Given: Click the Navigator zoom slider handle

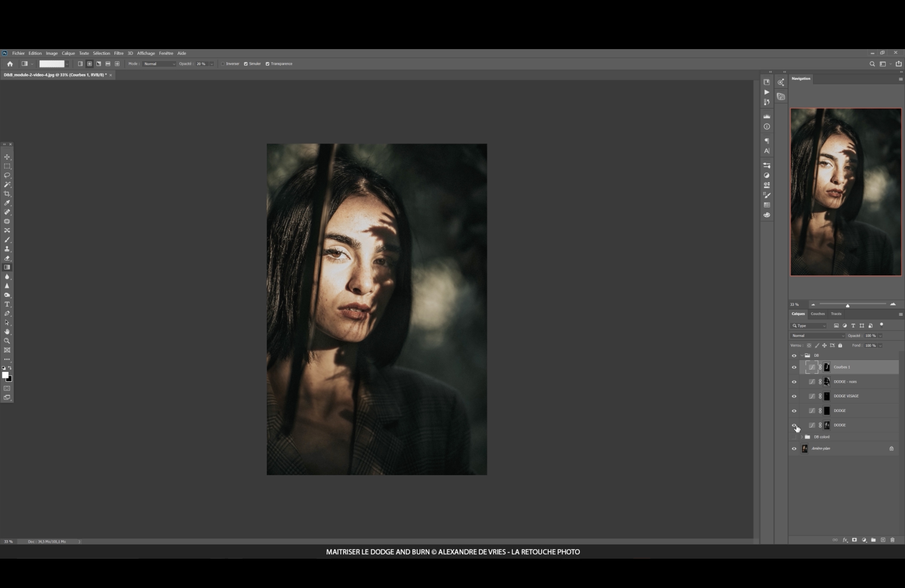Looking at the screenshot, I should click(x=848, y=305).
